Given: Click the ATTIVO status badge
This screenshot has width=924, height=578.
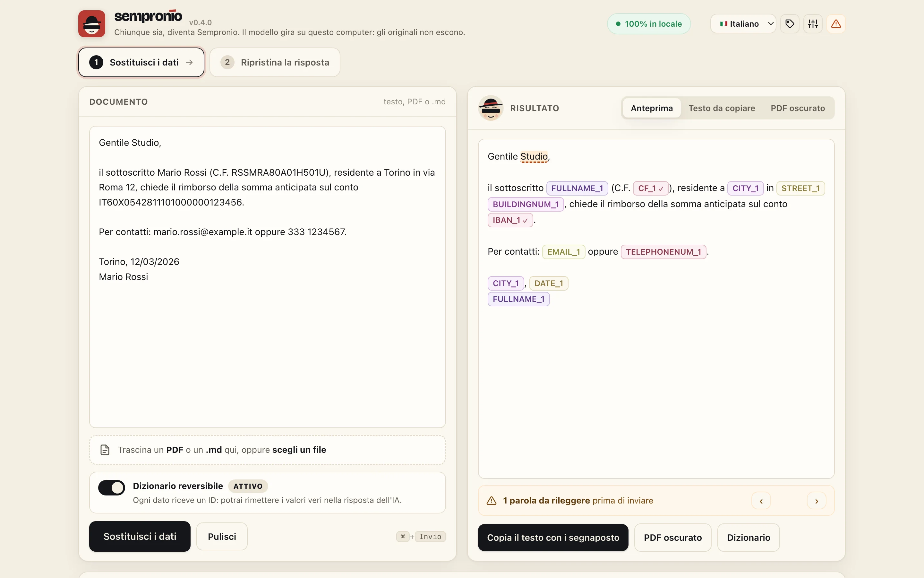Looking at the screenshot, I should point(248,486).
